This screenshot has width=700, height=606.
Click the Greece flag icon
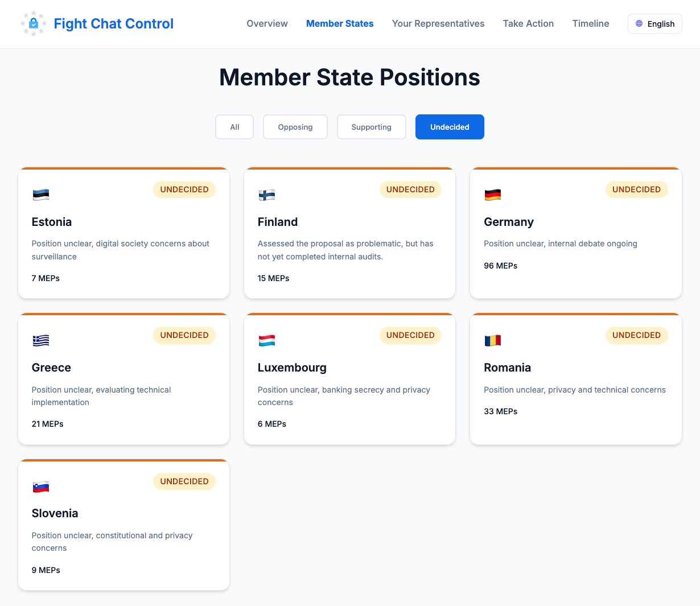coord(41,340)
